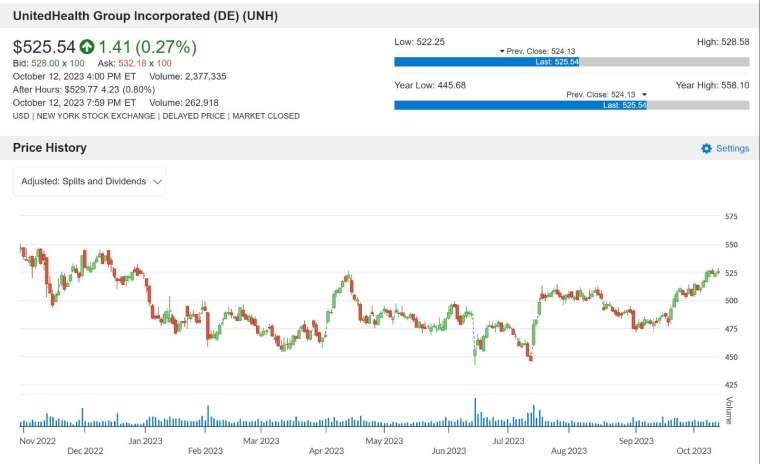Click the Settings gear icon
This screenshot has width=760, height=464.
(706, 148)
